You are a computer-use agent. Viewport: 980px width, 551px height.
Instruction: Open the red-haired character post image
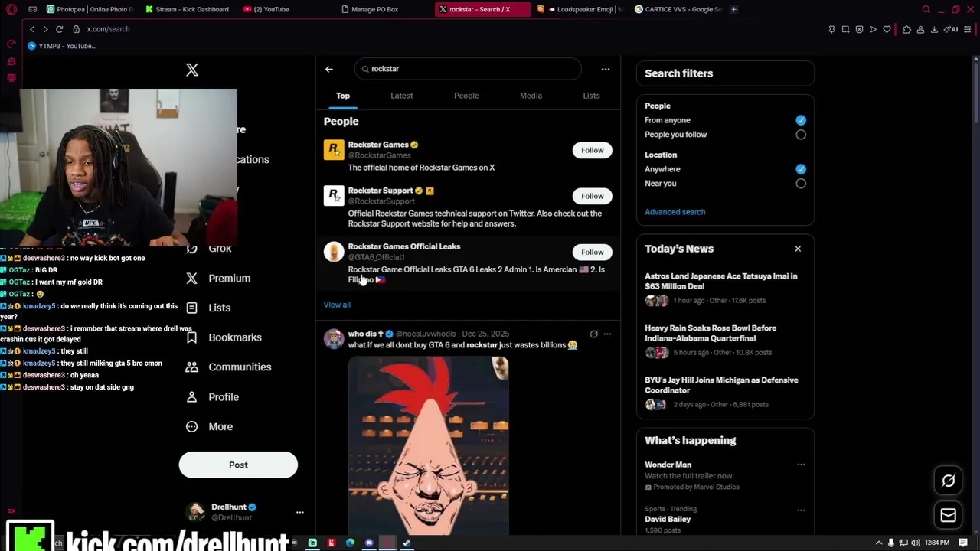428,445
